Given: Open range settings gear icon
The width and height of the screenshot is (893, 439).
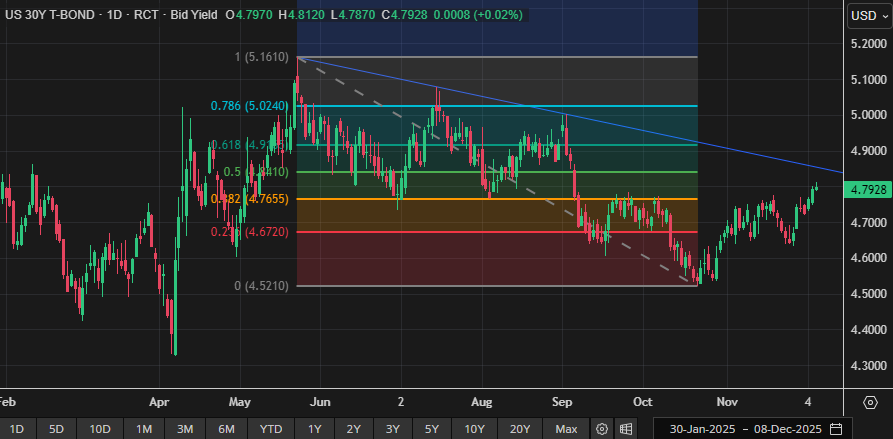Looking at the screenshot, I should tap(602, 429).
